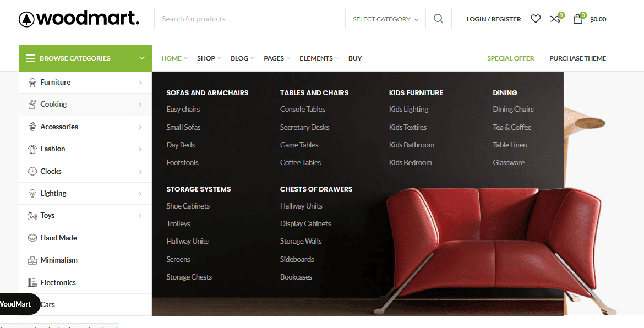Image resolution: width=644 pixels, height=328 pixels.
Task: Click the Accessories plant icon
Action: click(32, 127)
